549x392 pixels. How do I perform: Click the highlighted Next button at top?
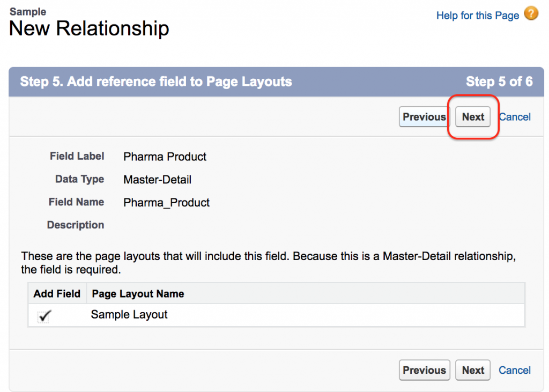(x=473, y=117)
